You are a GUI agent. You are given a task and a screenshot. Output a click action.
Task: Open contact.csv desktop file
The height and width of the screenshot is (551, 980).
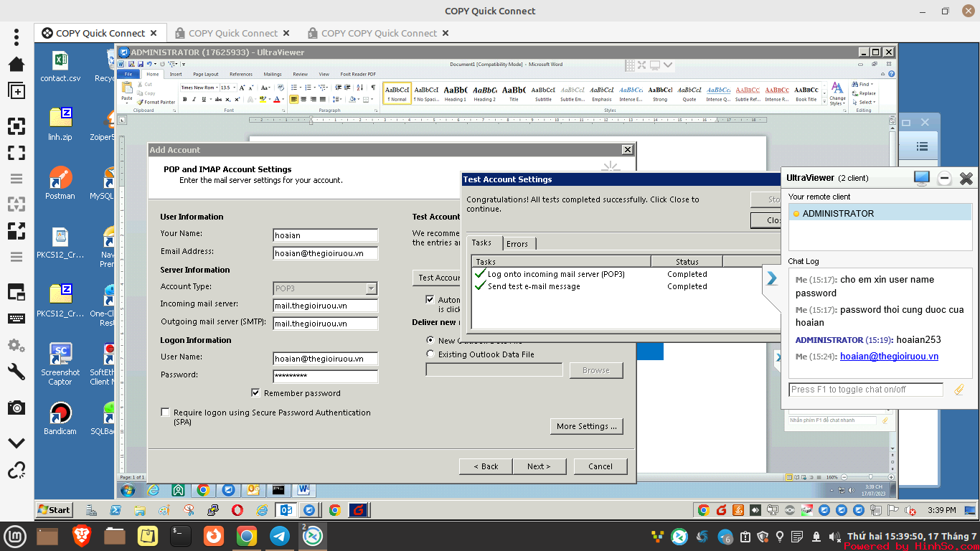pyautogui.click(x=60, y=66)
